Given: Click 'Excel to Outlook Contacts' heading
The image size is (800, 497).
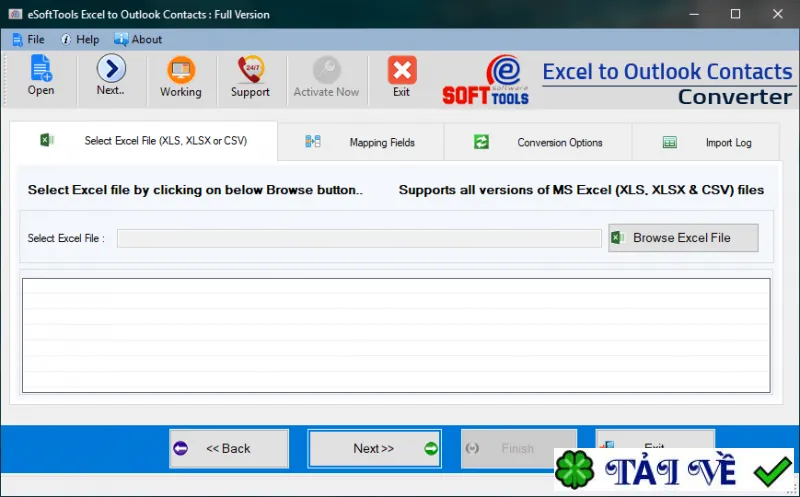Looking at the screenshot, I should (x=667, y=72).
